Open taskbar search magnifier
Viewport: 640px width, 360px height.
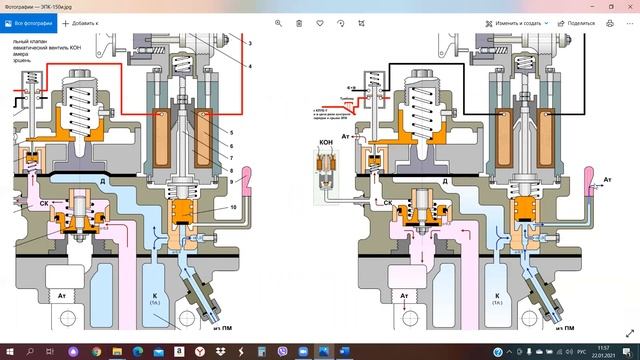point(30,351)
